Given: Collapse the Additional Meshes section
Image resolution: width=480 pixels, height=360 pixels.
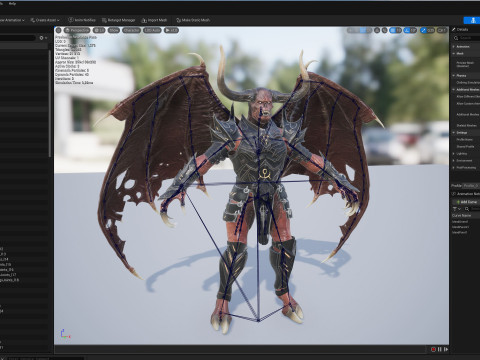Looking at the screenshot, I should (454, 90).
